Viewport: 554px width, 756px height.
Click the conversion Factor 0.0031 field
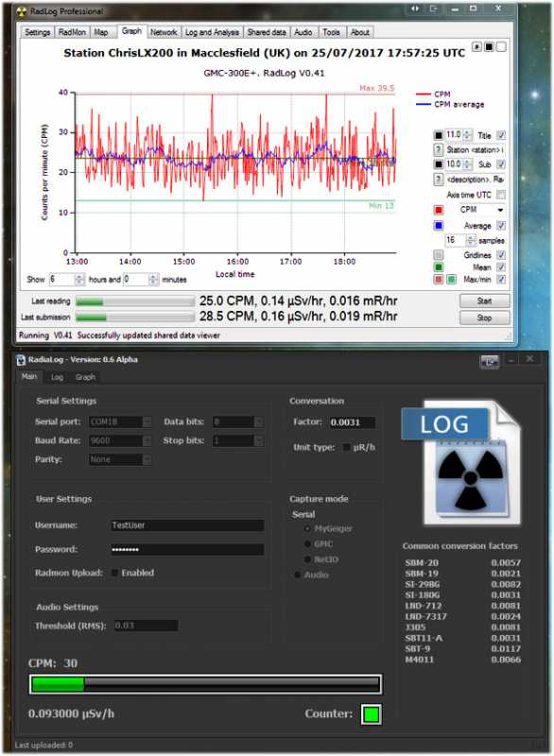click(352, 422)
